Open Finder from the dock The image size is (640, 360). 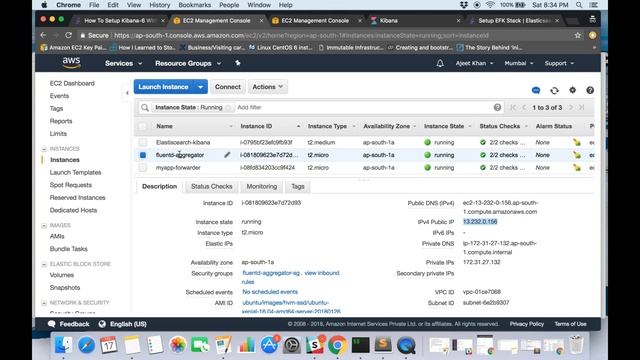(63, 345)
